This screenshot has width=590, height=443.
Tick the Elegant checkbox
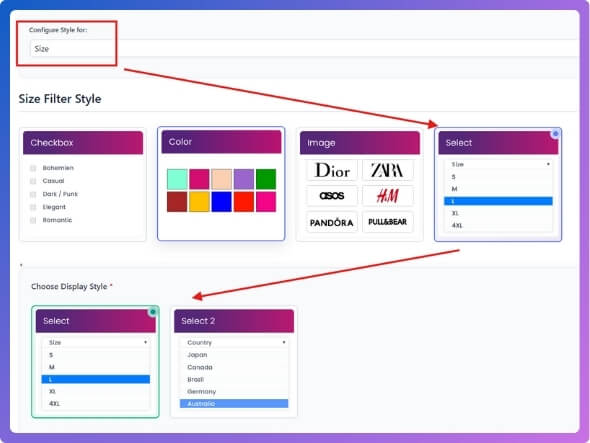pos(33,207)
